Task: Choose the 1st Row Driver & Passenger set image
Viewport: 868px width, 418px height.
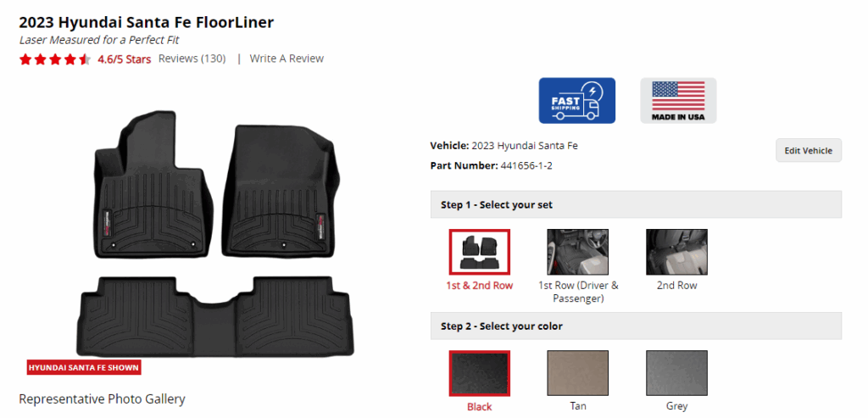Action: pos(577,251)
